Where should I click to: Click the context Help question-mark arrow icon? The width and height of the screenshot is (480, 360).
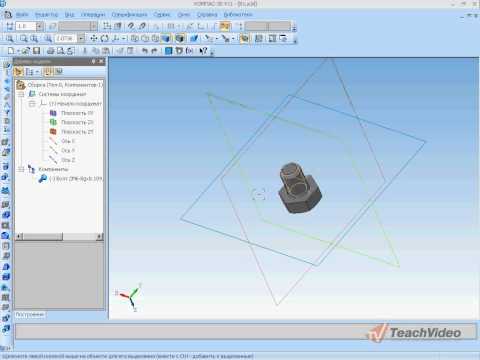point(203,51)
